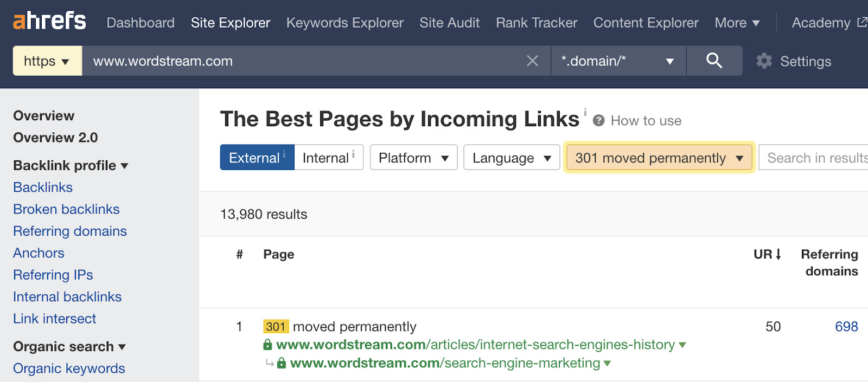Open the https protocol dropdown

47,61
